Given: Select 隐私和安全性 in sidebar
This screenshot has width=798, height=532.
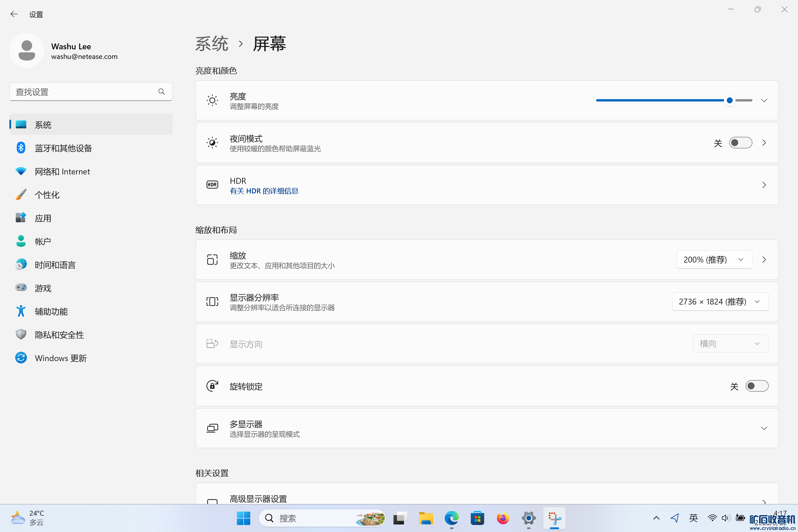Looking at the screenshot, I should [59, 335].
